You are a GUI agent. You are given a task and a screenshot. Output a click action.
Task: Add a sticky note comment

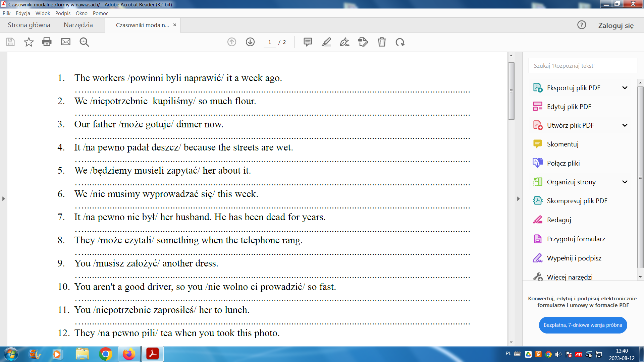308,42
